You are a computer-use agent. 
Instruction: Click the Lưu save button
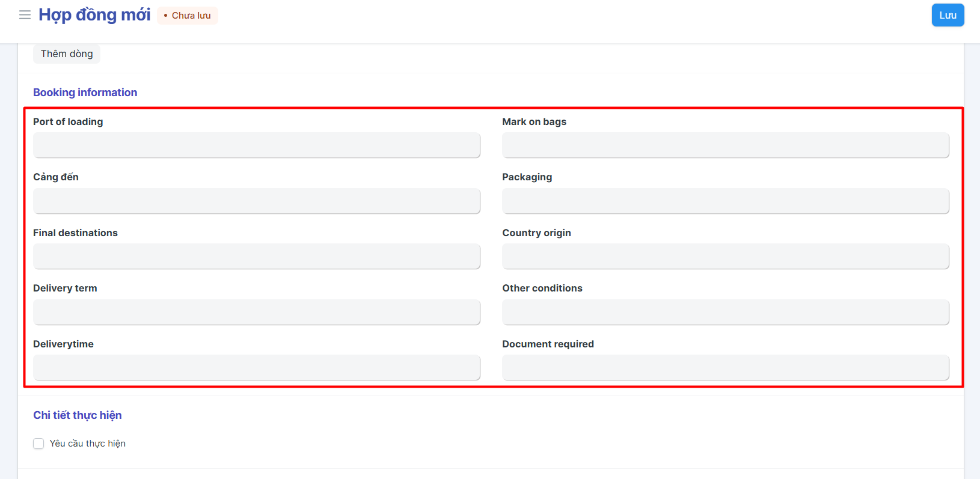point(948,15)
